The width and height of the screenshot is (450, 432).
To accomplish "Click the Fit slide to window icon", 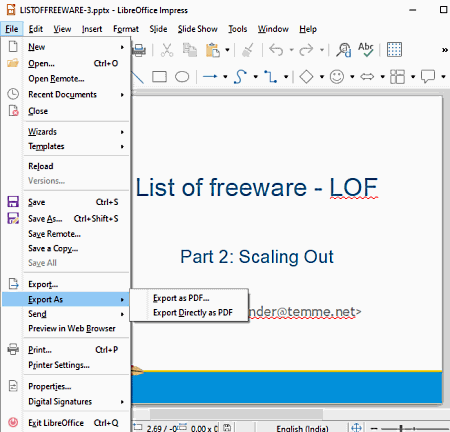I will pyautogui.click(x=356, y=427).
